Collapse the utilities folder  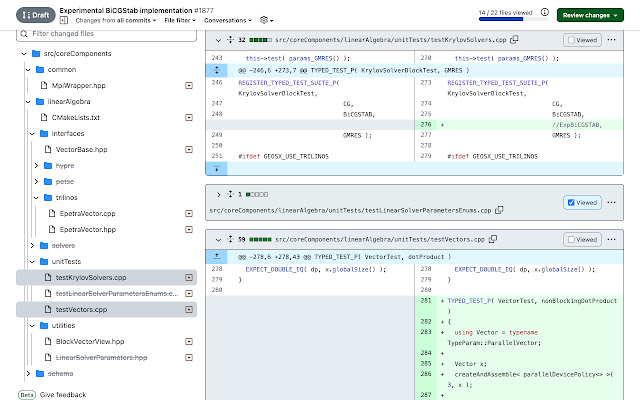pyautogui.click(x=32, y=325)
